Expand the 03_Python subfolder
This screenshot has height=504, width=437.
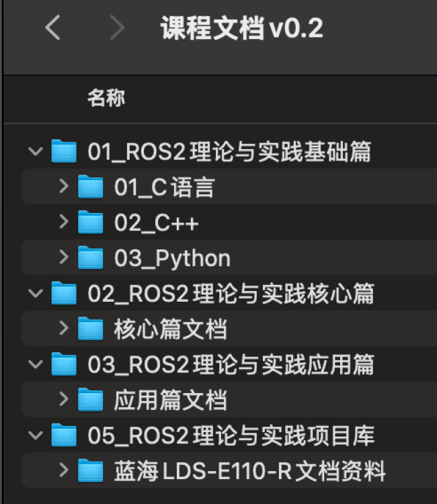pyautogui.click(x=64, y=257)
